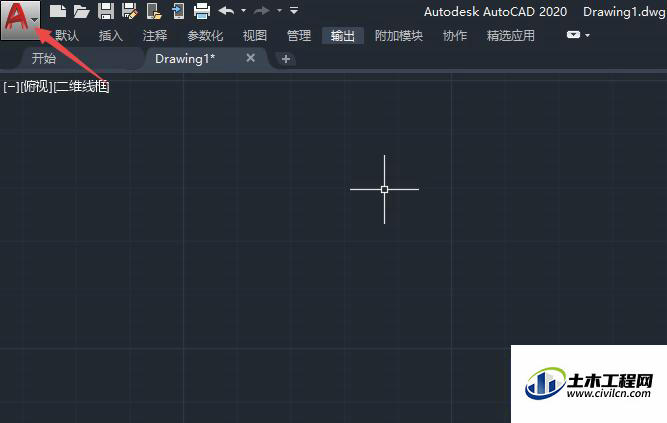Open the AutoCAD application menu logo
Image resolution: width=667 pixels, height=423 pixels.
pos(20,19)
